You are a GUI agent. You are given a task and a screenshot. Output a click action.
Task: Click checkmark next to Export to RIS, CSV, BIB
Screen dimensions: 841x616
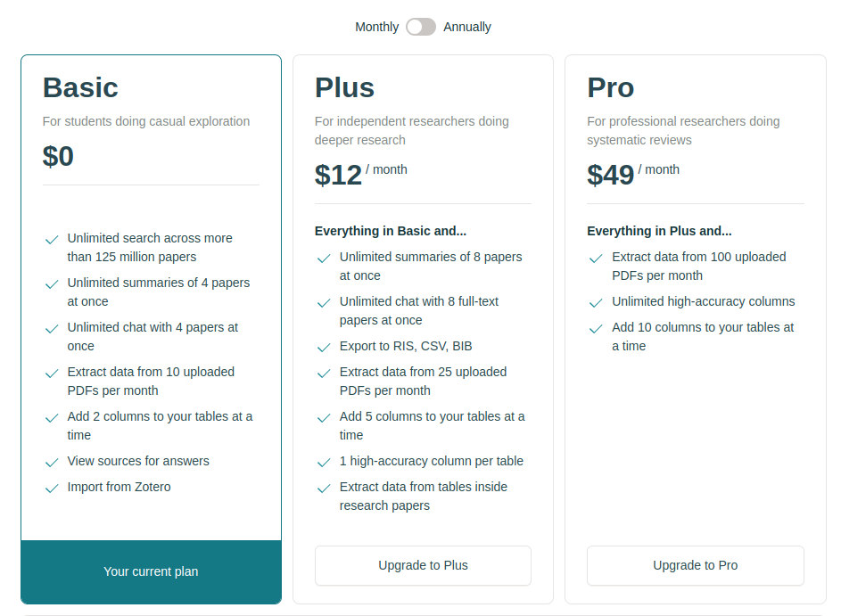tap(324, 348)
